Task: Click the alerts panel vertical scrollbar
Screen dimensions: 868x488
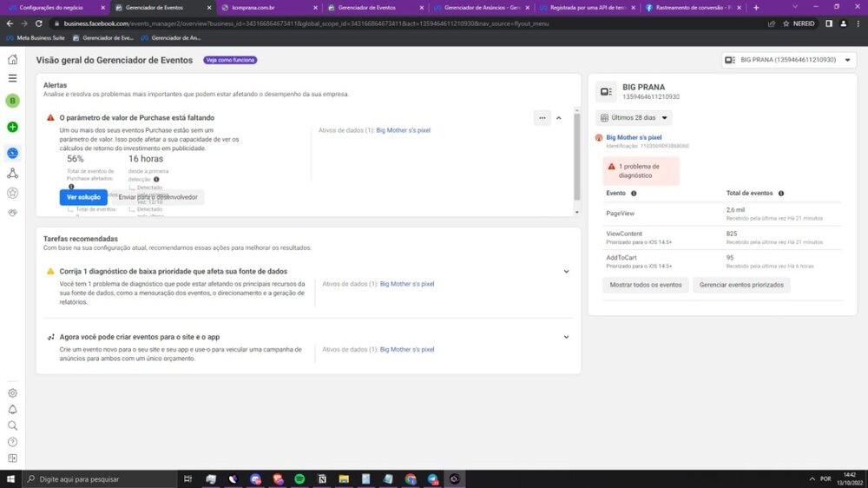Action: [577, 157]
